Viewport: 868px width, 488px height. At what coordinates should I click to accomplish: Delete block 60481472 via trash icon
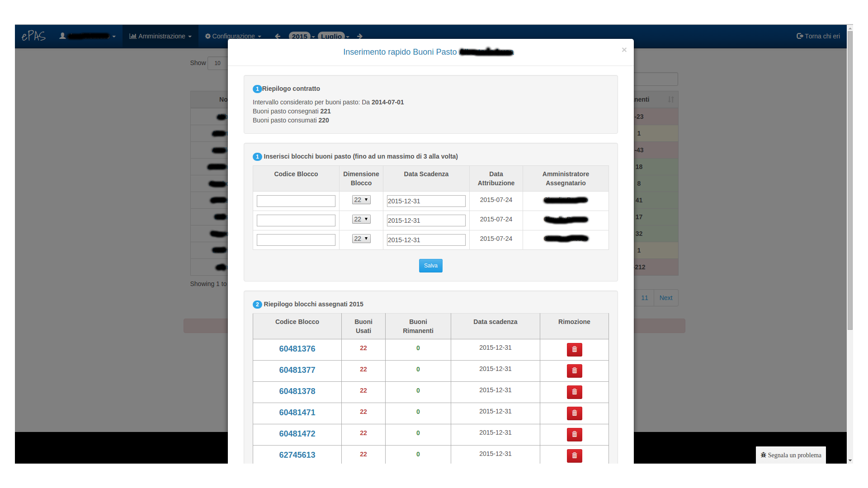tap(574, 434)
